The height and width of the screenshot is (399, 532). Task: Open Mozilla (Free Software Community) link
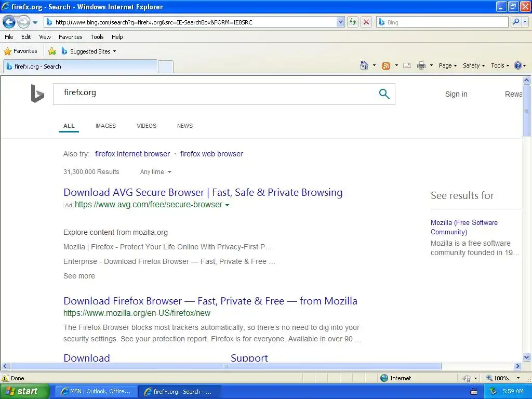[464, 228]
